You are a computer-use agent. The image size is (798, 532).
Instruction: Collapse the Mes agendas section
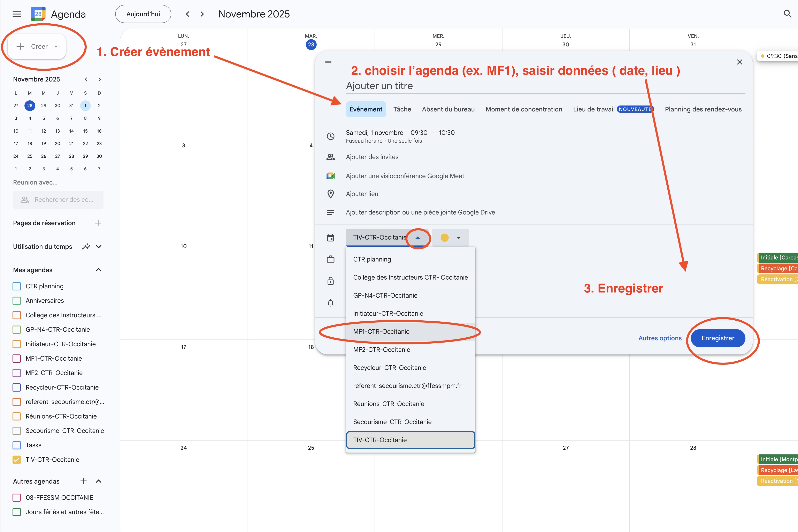pos(98,270)
